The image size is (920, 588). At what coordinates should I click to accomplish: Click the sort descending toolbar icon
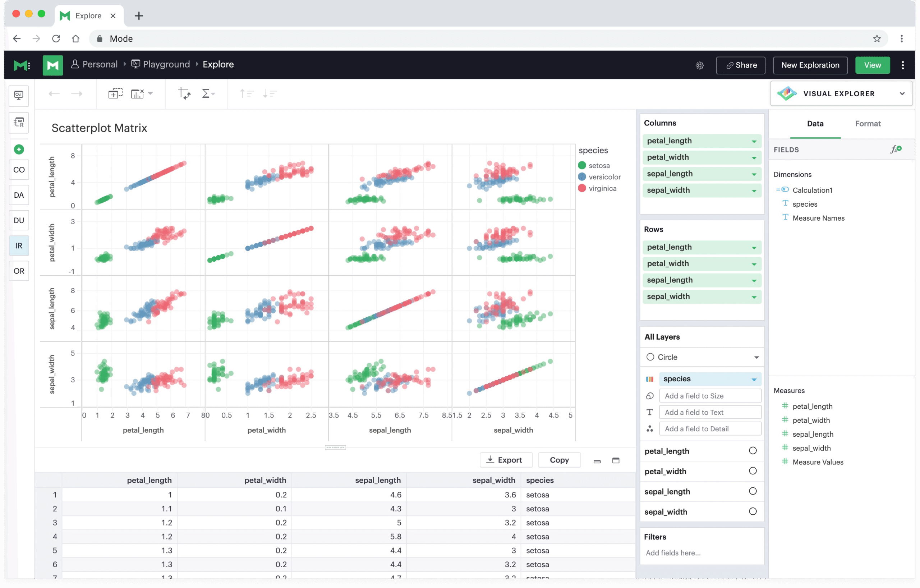[270, 93]
